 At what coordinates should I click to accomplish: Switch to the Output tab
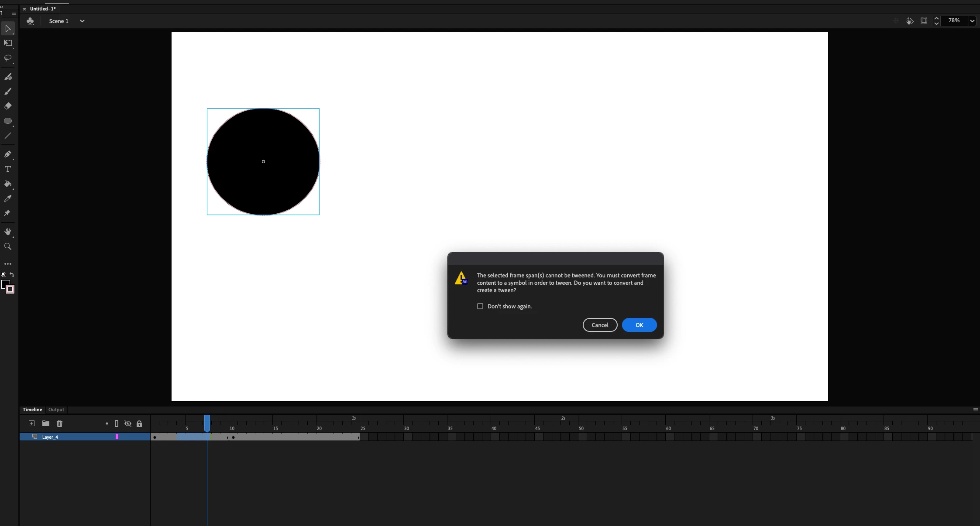point(56,410)
